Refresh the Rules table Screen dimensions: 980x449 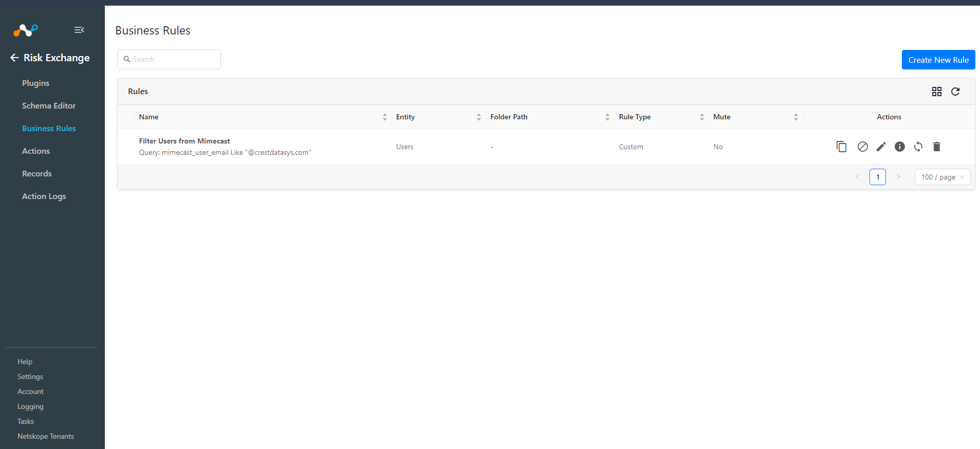[x=955, y=92]
